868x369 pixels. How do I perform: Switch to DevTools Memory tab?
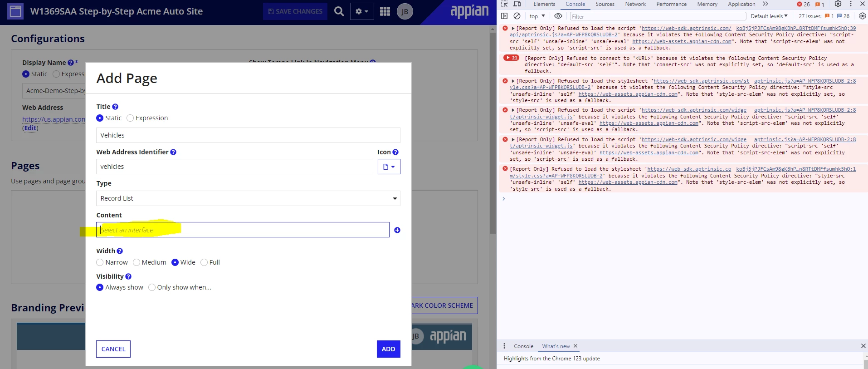point(707,4)
